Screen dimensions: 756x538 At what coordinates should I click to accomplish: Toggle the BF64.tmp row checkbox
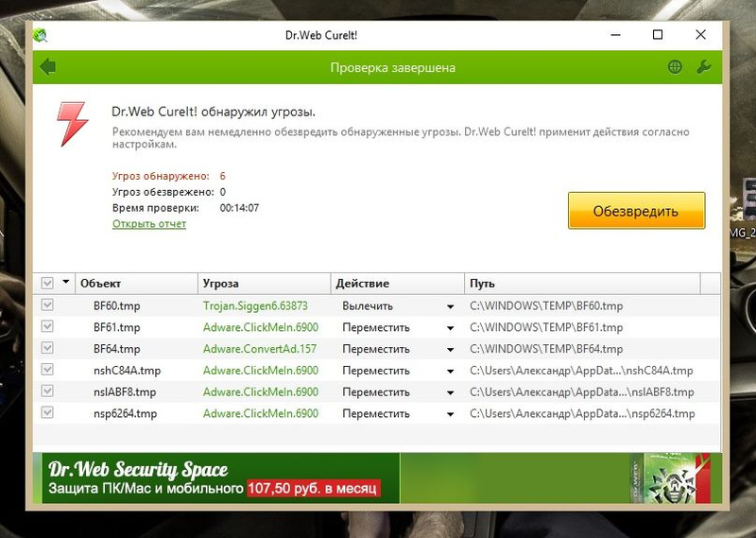click(x=47, y=349)
